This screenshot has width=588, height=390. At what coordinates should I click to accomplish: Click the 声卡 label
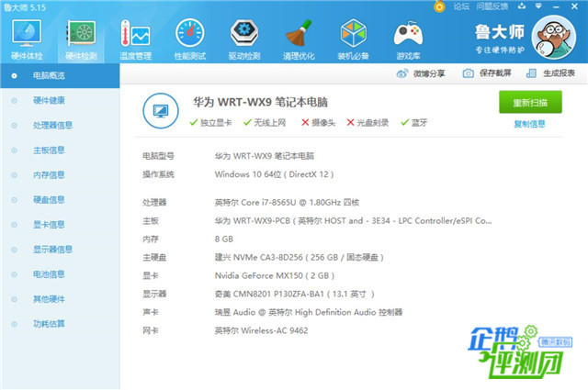pyautogui.click(x=151, y=312)
